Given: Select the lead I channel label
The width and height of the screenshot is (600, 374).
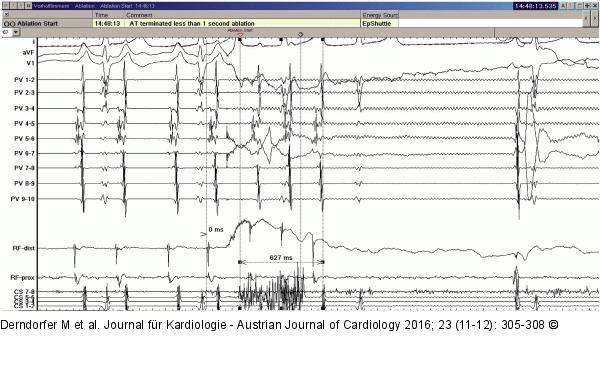Looking at the screenshot, I should point(34,42).
